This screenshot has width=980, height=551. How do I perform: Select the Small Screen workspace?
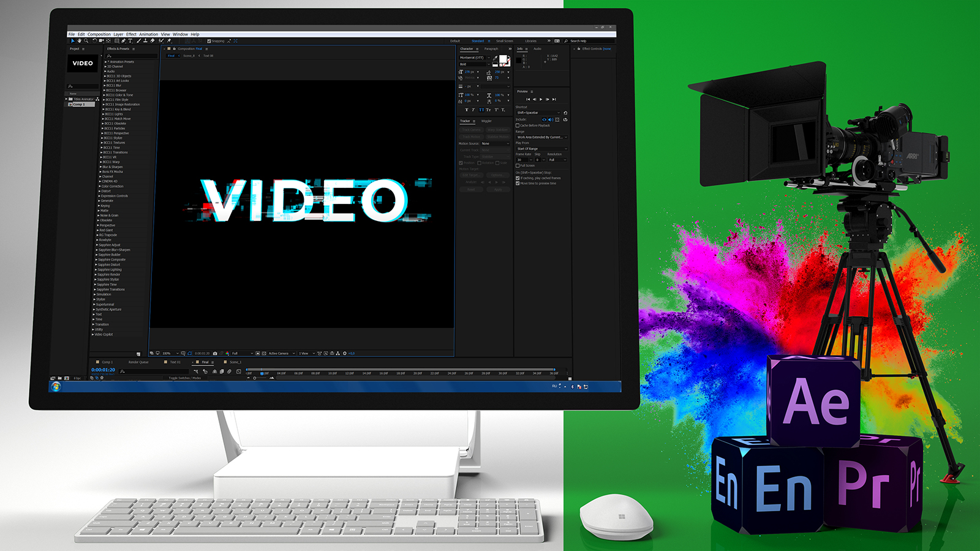pos(505,41)
